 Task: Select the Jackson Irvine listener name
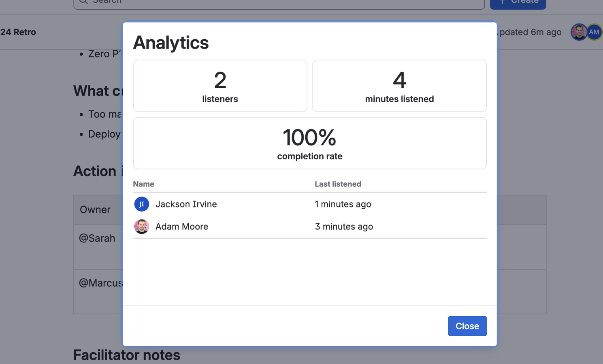pos(186,204)
